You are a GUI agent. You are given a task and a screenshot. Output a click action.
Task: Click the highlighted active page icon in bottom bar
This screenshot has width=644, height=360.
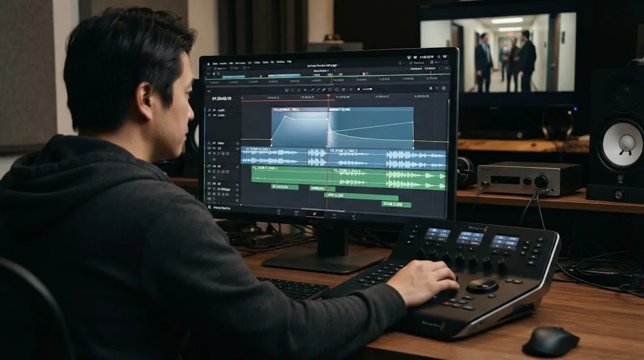pyautogui.click(x=314, y=213)
